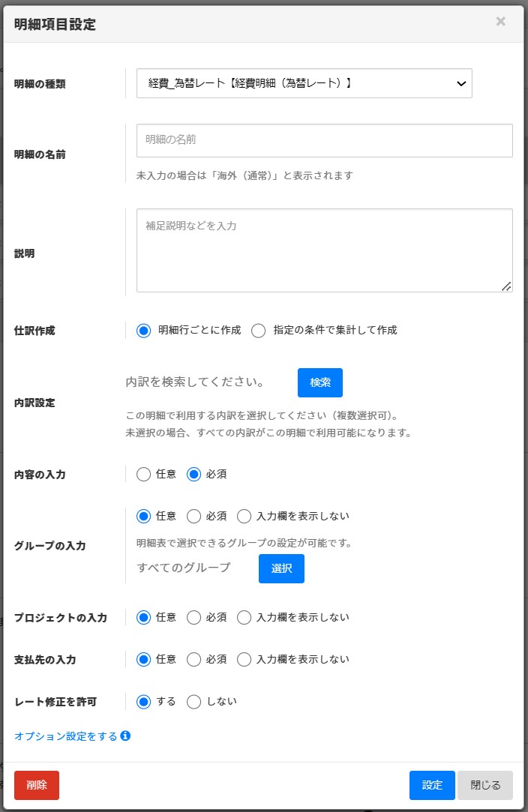528x812 pixels.
Task: Focus the 説明 textarea
Action: coord(324,250)
